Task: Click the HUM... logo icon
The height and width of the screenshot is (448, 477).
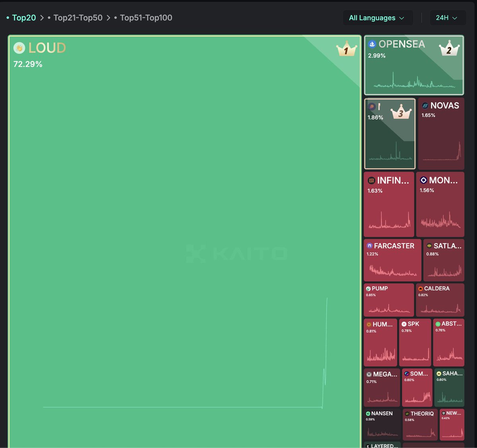Action: tap(369, 324)
